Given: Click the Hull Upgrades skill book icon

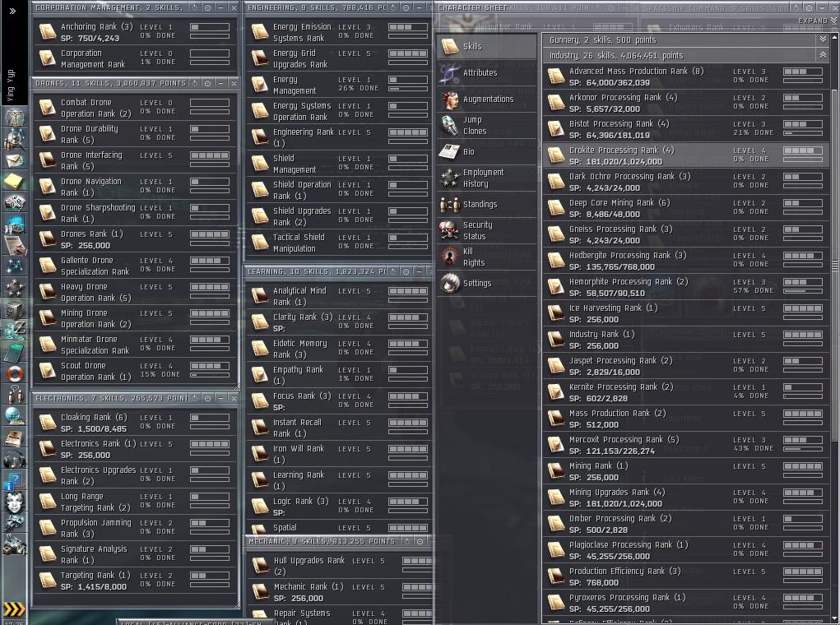Looking at the screenshot, I should [261, 566].
